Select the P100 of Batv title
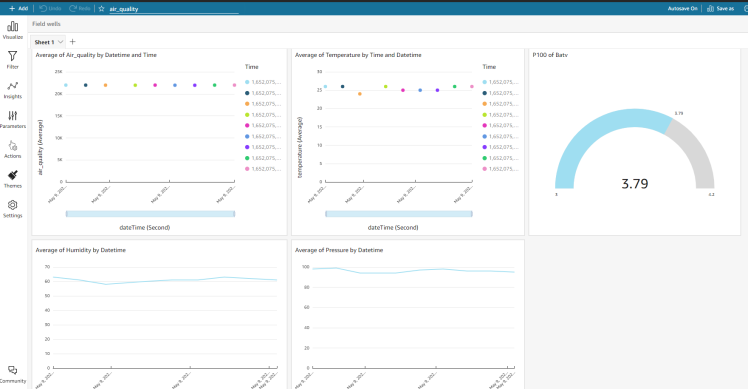The image size is (748, 389). pyautogui.click(x=550, y=55)
